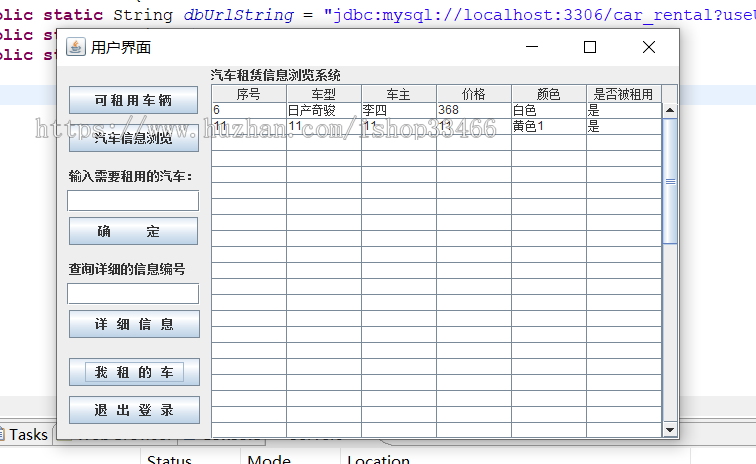This screenshot has height=464, width=756.
Task: Click the 车主 column header
Action: coord(399,94)
